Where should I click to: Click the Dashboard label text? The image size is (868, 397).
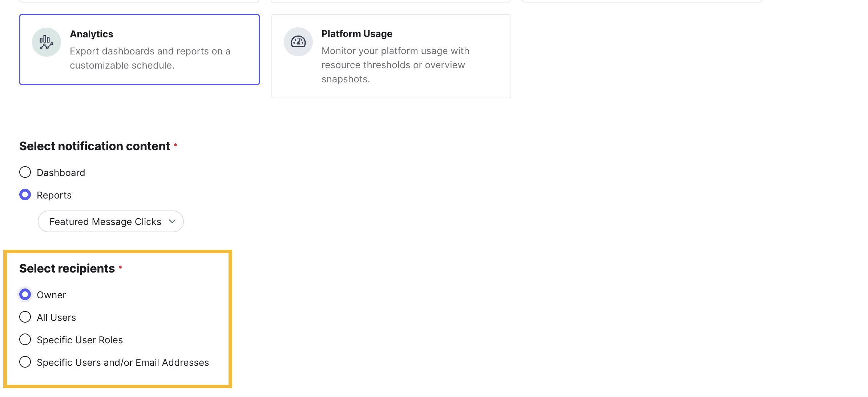(x=61, y=173)
